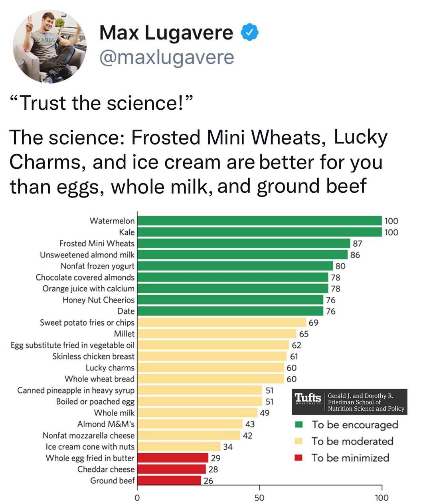Screen dimensions: 431x504
Task: Click the Tufts University logo
Action: point(308,399)
